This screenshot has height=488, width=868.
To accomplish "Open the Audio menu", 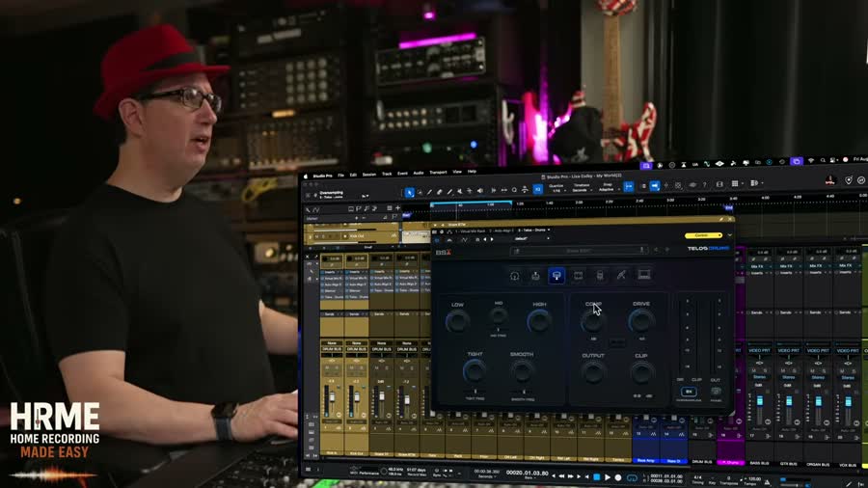I will tap(419, 173).
